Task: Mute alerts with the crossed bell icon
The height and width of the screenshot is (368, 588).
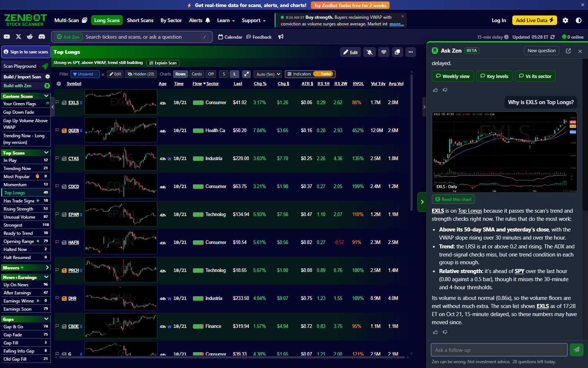Action: click(x=370, y=52)
